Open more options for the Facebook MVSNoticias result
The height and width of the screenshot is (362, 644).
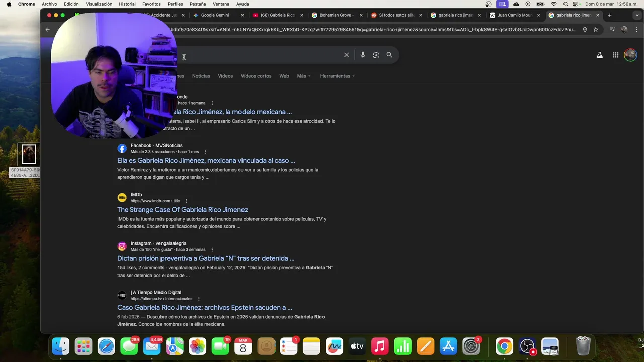pyautogui.click(x=205, y=152)
